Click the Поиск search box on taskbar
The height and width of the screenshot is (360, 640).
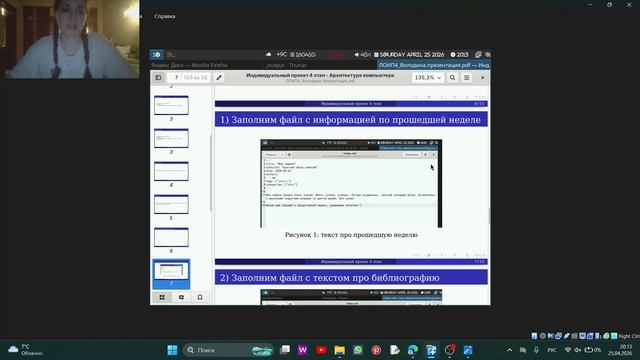[228, 350]
